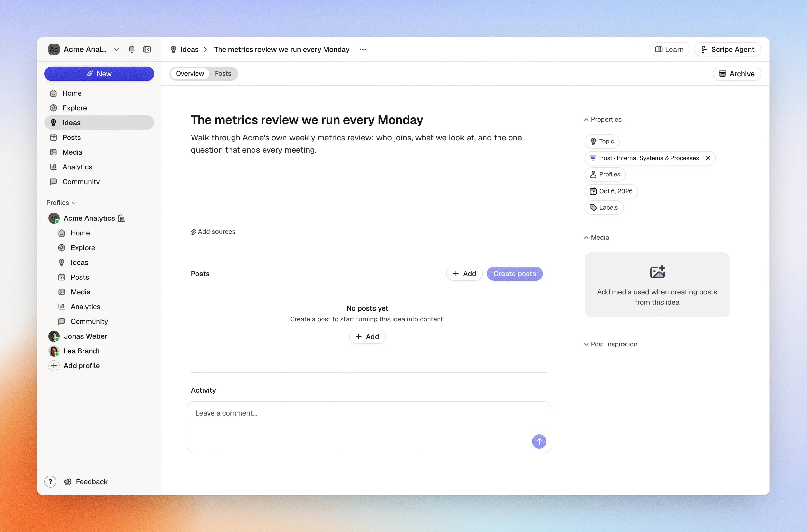Open the Scripe Agent button

point(728,50)
